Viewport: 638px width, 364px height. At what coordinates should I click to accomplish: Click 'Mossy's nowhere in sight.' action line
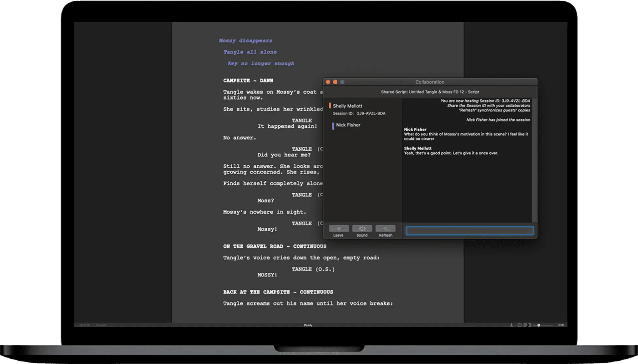pos(264,212)
